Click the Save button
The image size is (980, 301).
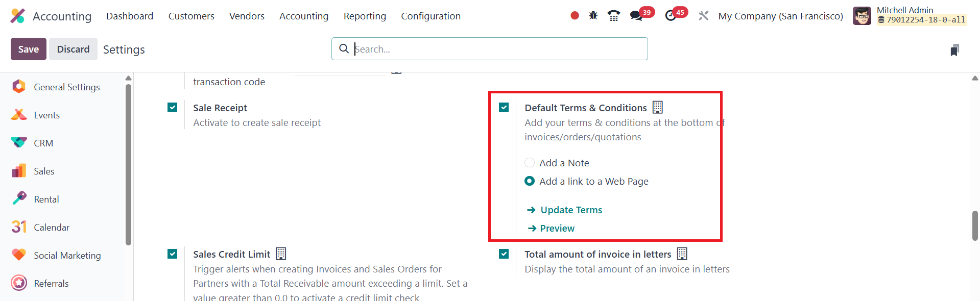pos(29,49)
